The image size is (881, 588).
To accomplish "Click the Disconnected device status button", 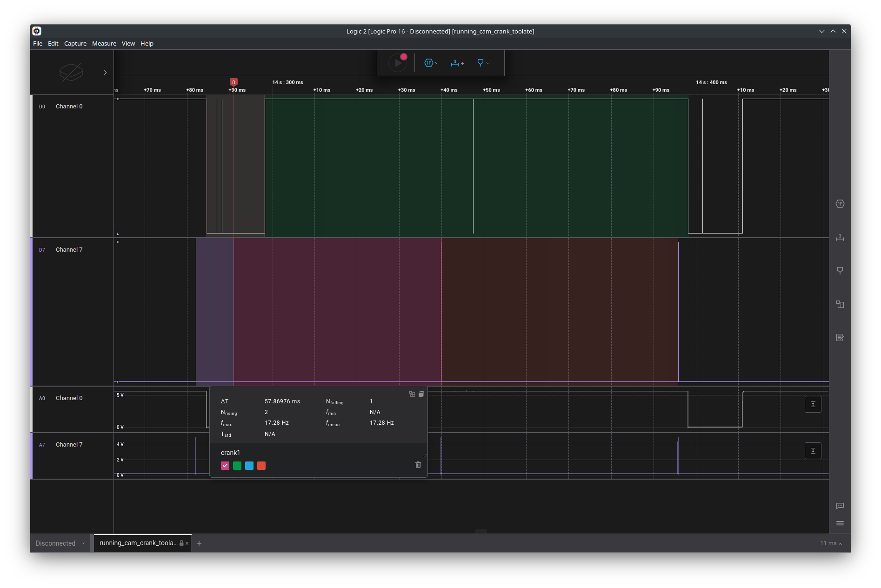I will (x=60, y=543).
